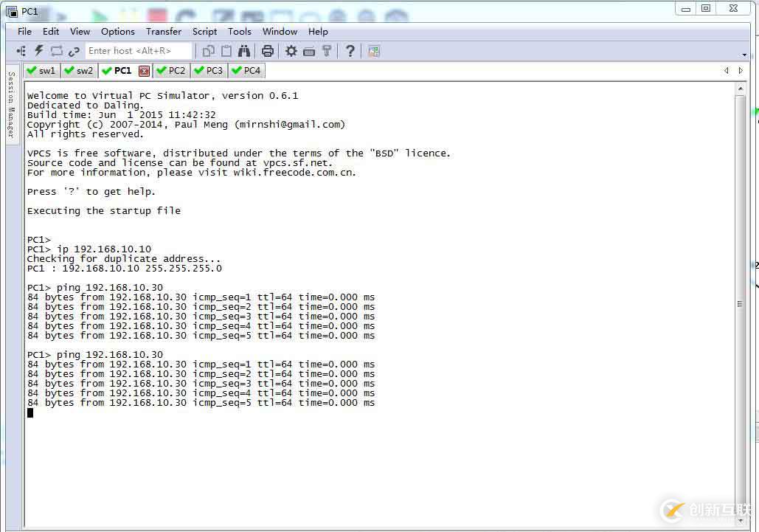Screen dimensions: 759x532
Task: Click the first 'ping 192.168.10.30' command
Action: (x=95, y=288)
